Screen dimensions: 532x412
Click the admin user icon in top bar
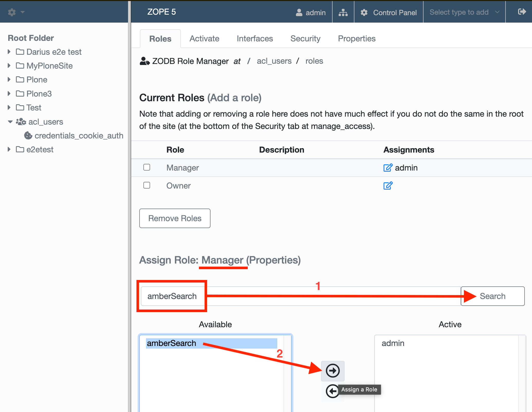click(x=299, y=12)
